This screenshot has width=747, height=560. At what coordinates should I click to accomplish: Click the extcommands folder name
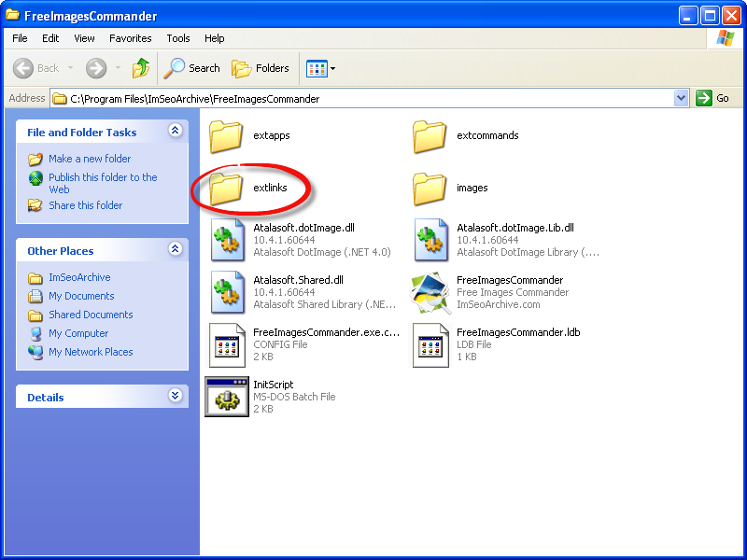point(487,135)
